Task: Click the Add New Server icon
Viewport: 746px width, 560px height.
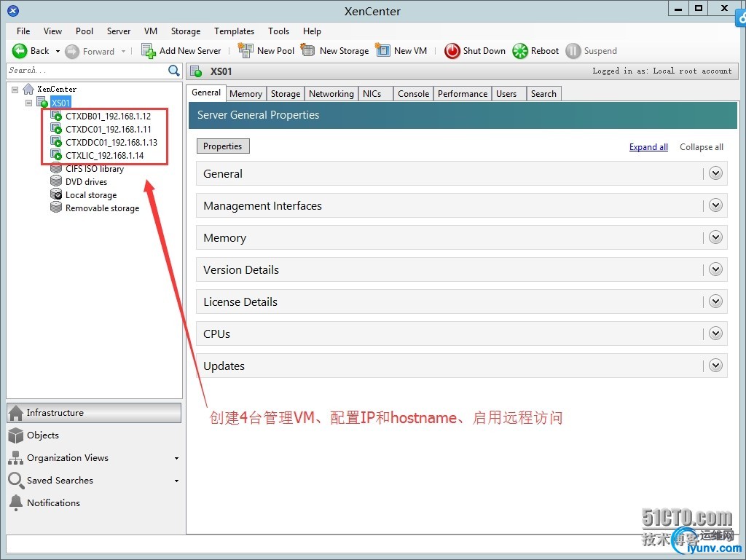Action: (x=149, y=51)
